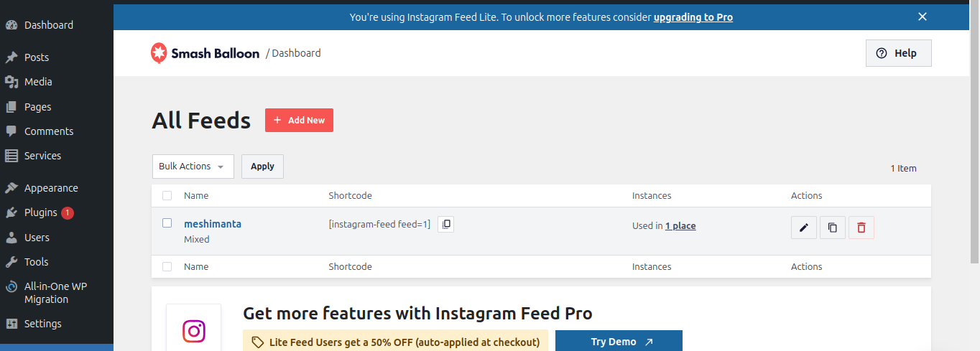Open the Plugins menu icon
The width and height of the screenshot is (980, 351).
coord(11,212)
